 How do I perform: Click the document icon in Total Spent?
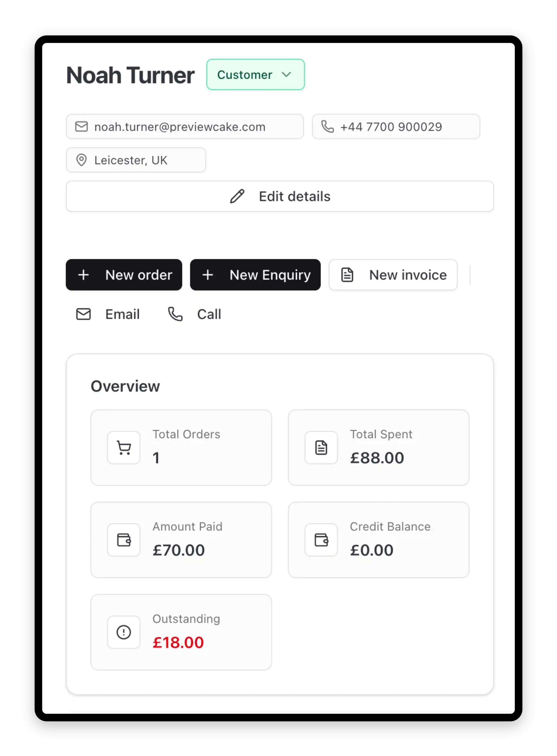(x=321, y=448)
